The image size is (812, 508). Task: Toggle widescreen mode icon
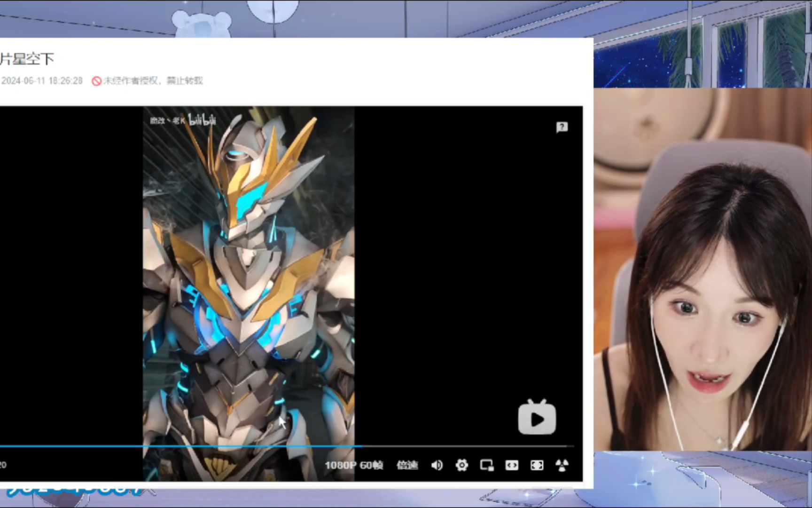[512, 465]
